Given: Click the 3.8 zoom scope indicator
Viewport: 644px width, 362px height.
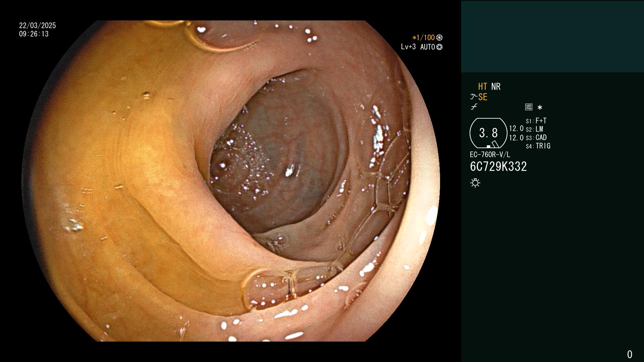Looking at the screenshot, I should coord(488,133).
